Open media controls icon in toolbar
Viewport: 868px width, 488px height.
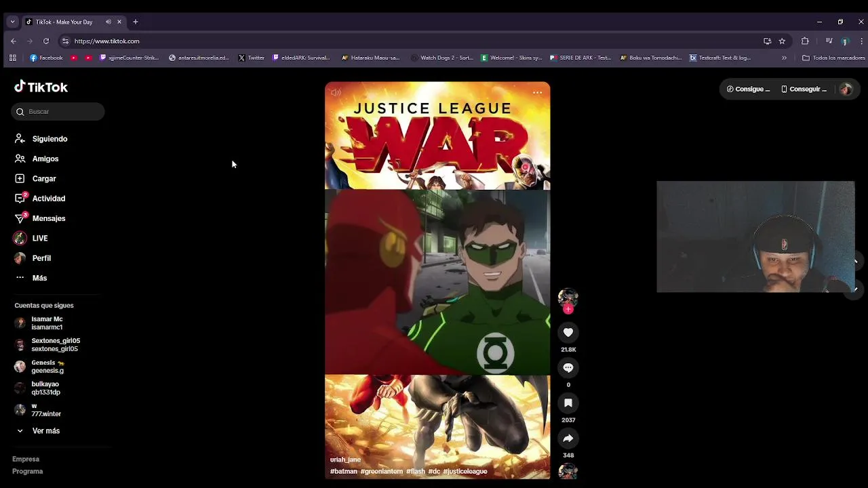click(829, 41)
